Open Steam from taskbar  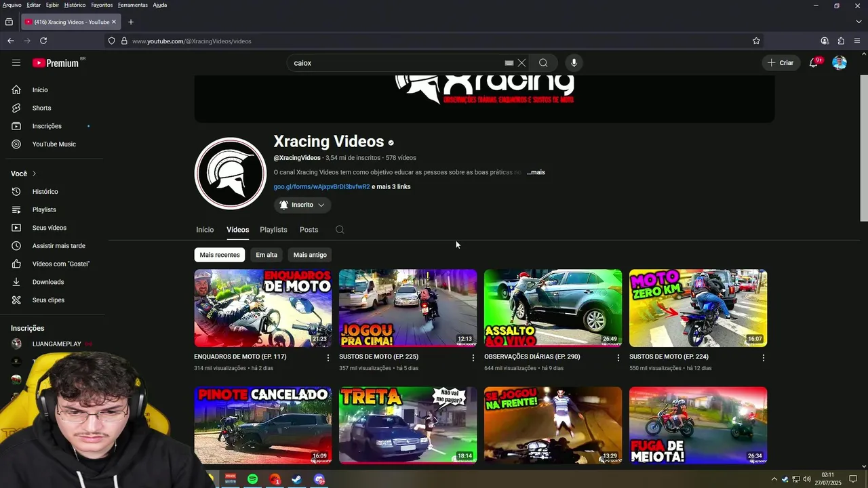(297, 479)
